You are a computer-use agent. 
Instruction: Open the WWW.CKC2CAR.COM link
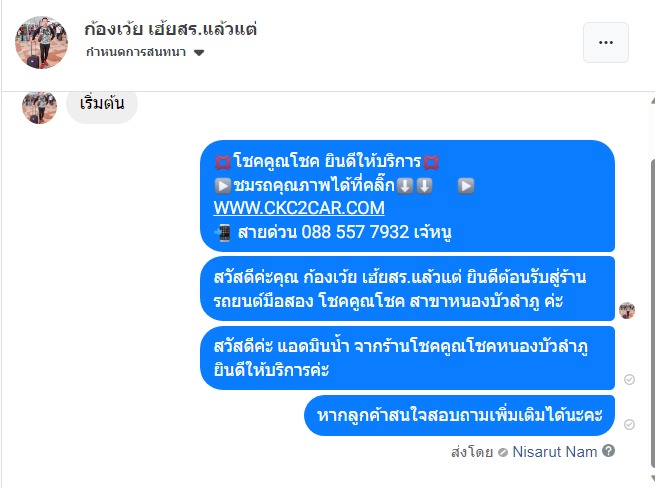(299, 208)
